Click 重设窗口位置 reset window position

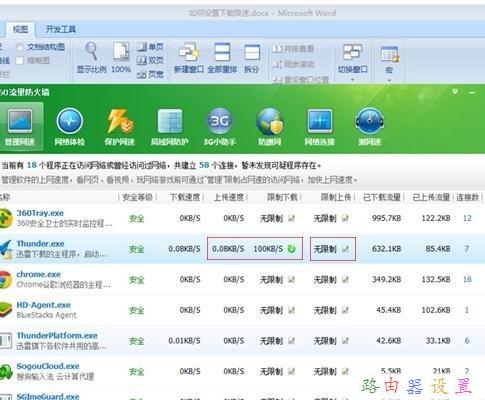click(301, 80)
